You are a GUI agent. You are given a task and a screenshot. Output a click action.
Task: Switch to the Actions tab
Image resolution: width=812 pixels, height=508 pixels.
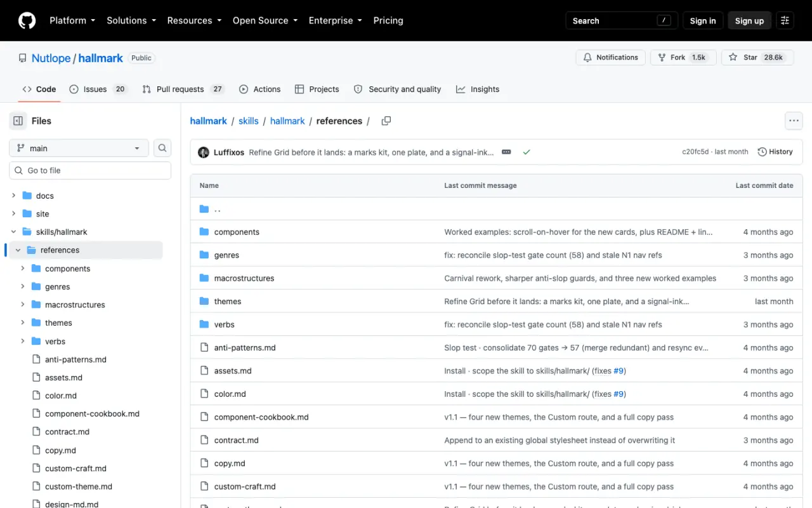[x=260, y=89]
